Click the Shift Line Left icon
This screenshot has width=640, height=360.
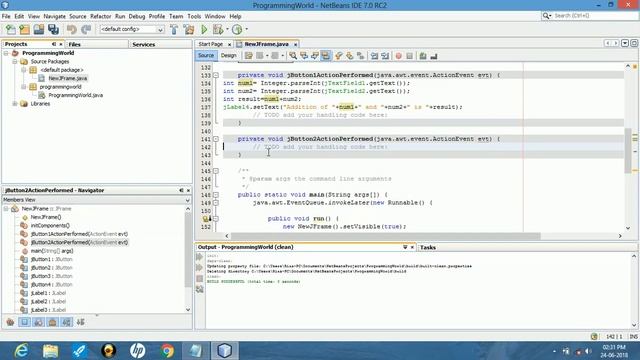(x=374, y=56)
